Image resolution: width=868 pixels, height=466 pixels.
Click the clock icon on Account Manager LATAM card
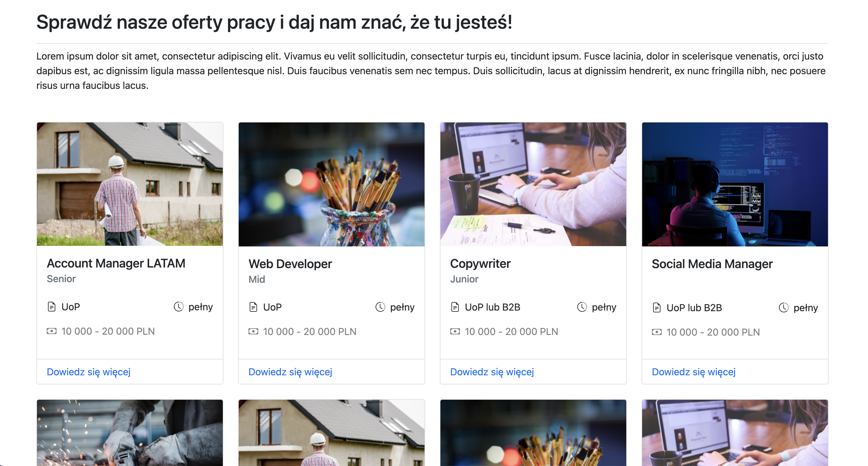click(178, 307)
